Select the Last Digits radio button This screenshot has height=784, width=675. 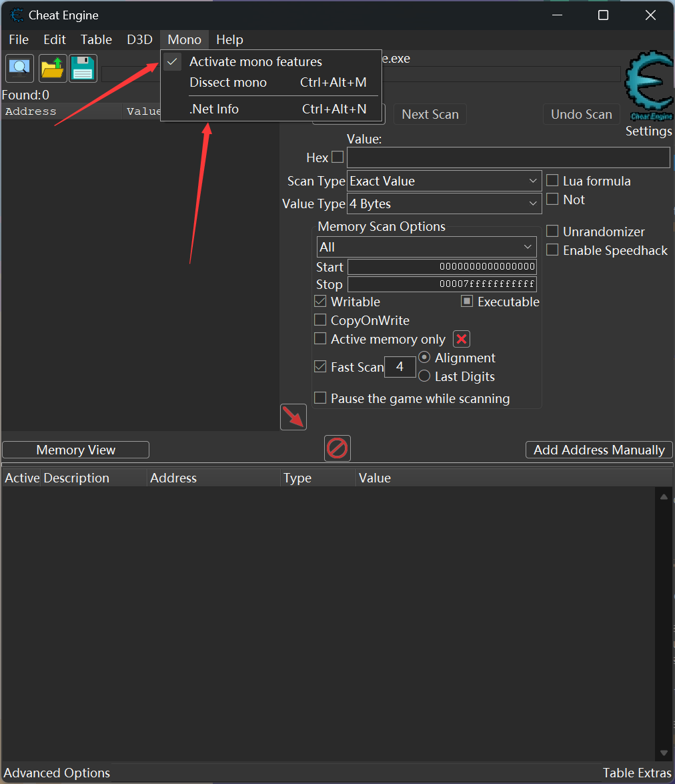(424, 376)
